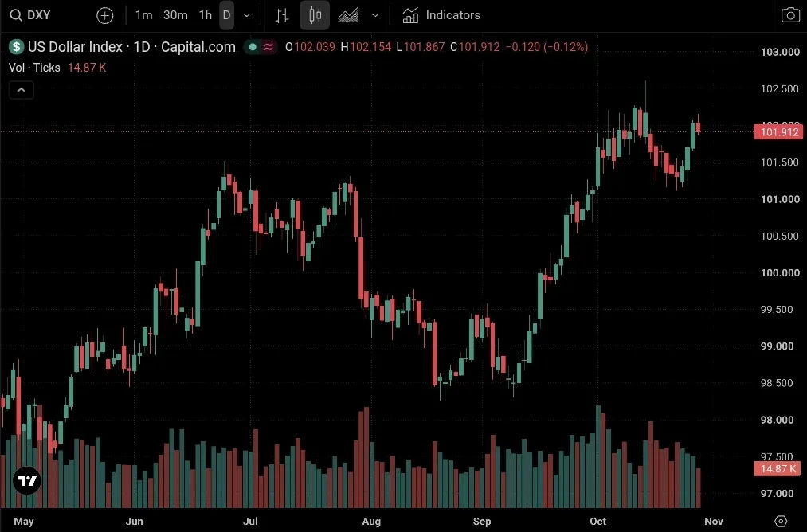The height and width of the screenshot is (532, 807).
Task: Click the current price label 101.912
Action: point(778,132)
